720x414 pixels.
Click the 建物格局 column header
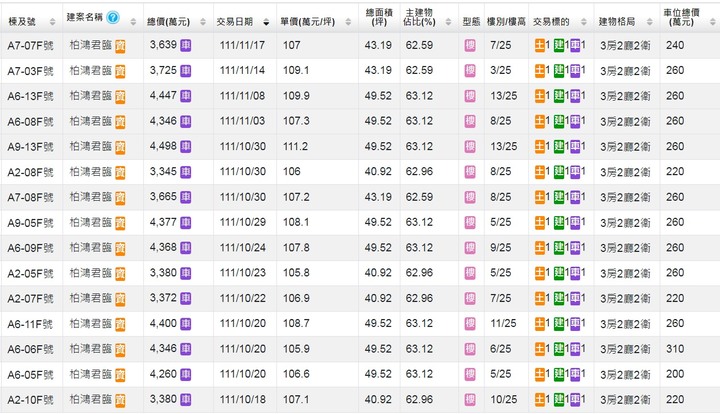pos(617,22)
